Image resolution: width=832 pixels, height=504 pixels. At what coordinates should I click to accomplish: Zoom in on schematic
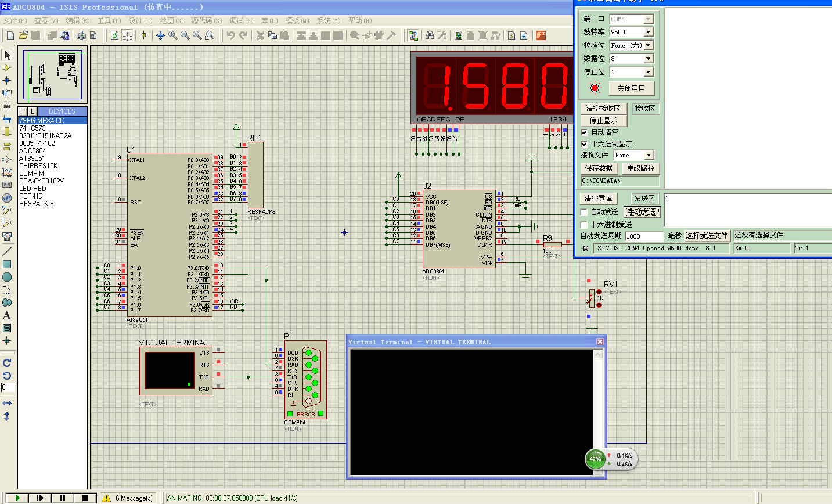pos(172,35)
